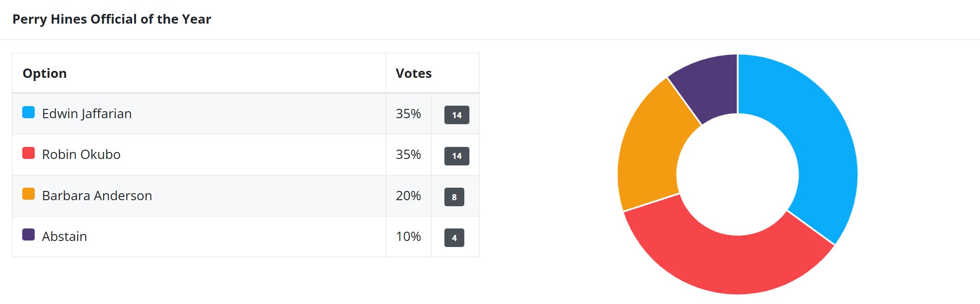Click the 8 vote badge for Barbara Anderson
Screen dimensions: 980x304
(x=454, y=197)
